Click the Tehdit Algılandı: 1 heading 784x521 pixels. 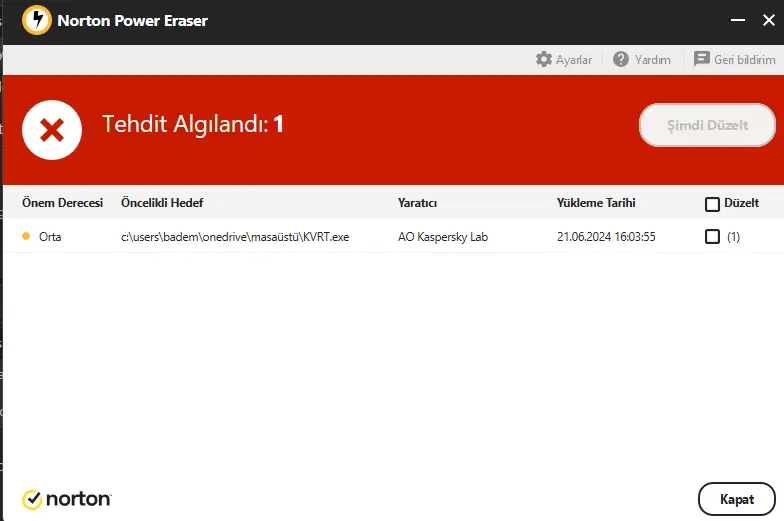[192, 124]
